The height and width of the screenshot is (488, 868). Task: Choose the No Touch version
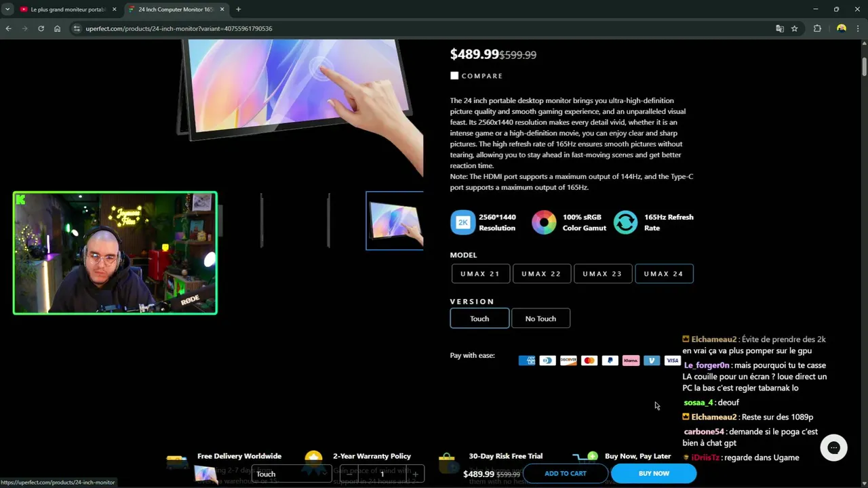[540, 319]
